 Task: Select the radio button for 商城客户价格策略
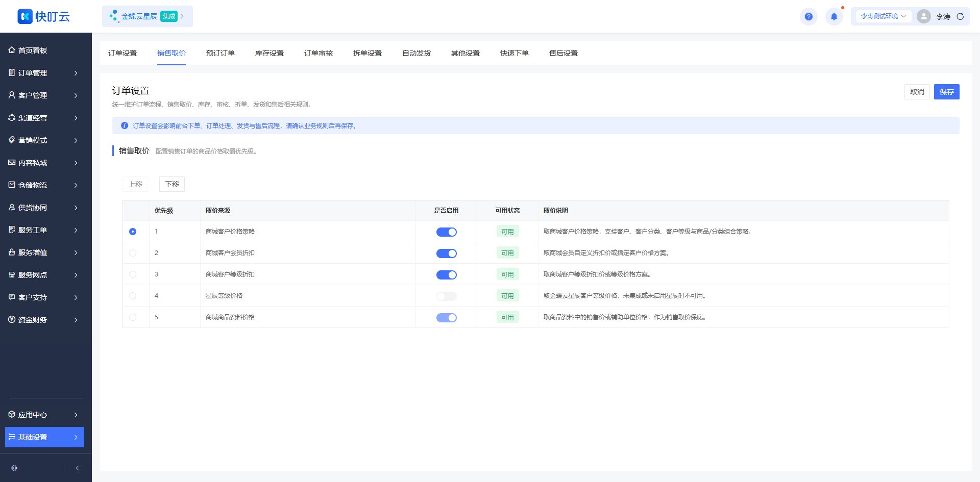[x=133, y=232]
